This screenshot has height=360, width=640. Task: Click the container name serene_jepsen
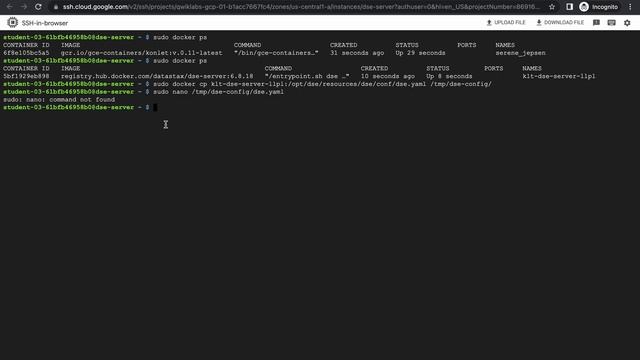pyautogui.click(x=520, y=53)
